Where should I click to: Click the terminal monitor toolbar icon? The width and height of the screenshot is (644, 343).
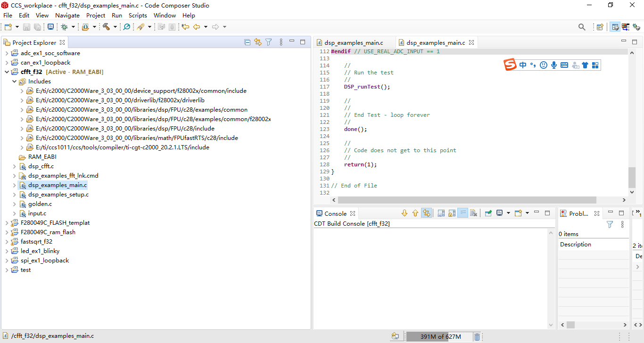tap(51, 27)
